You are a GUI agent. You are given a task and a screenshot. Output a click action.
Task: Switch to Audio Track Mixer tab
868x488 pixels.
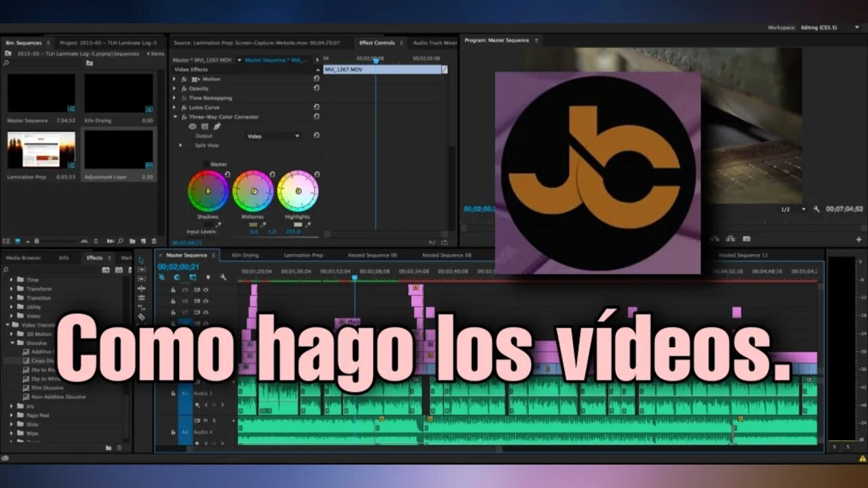pyautogui.click(x=435, y=43)
